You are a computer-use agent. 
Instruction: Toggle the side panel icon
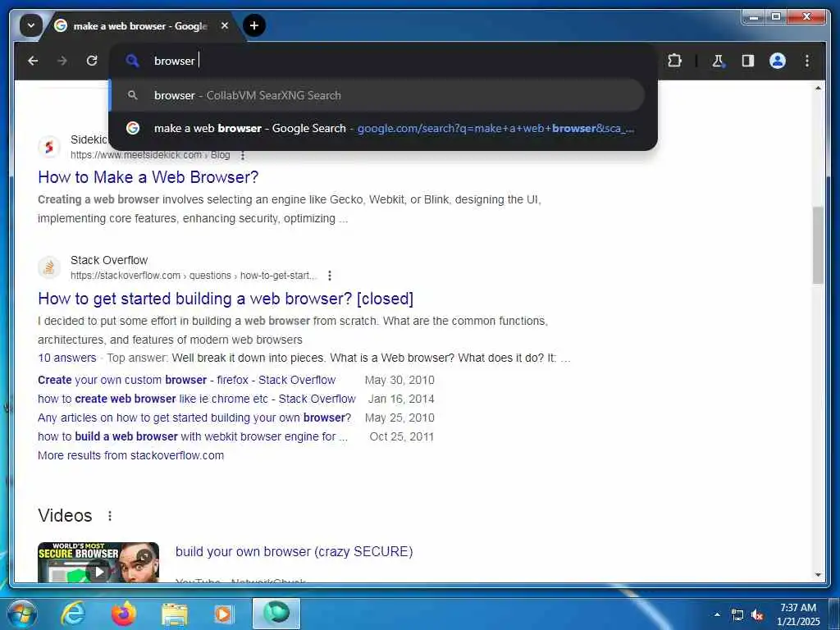click(x=748, y=61)
